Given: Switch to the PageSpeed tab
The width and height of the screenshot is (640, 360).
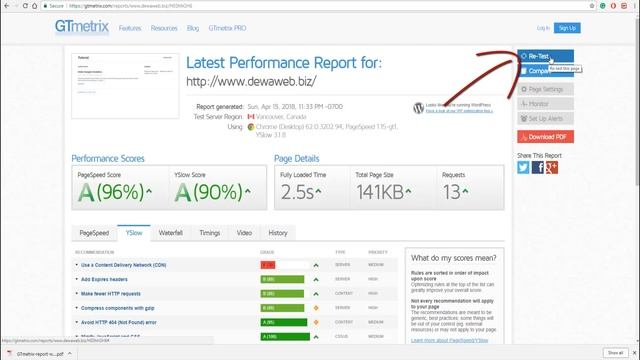Looking at the screenshot, I should [94, 233].
